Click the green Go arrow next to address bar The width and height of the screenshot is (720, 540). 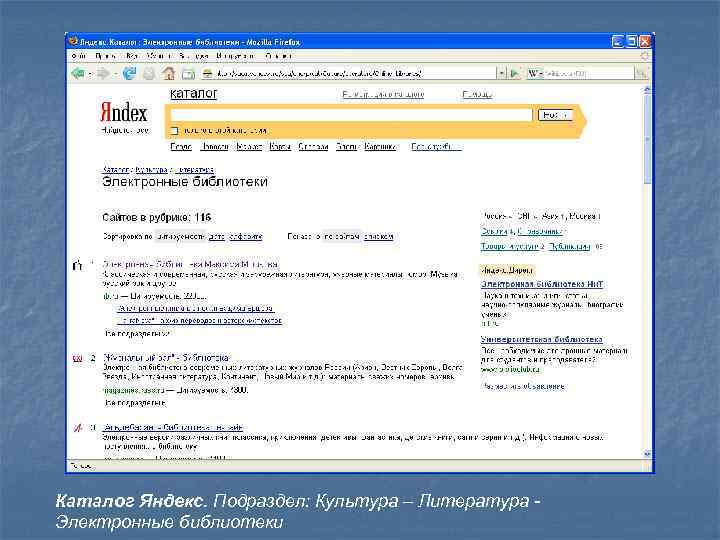pos(515,73)
